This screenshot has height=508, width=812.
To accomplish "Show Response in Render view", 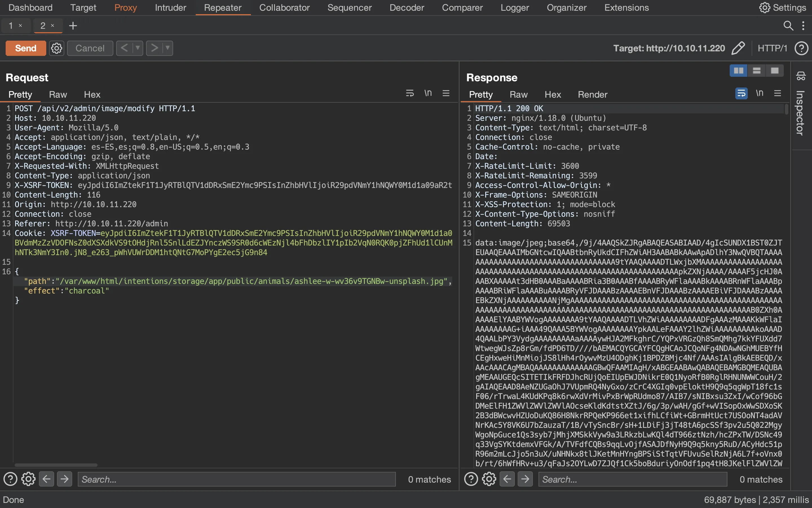I will coord(593,95).
